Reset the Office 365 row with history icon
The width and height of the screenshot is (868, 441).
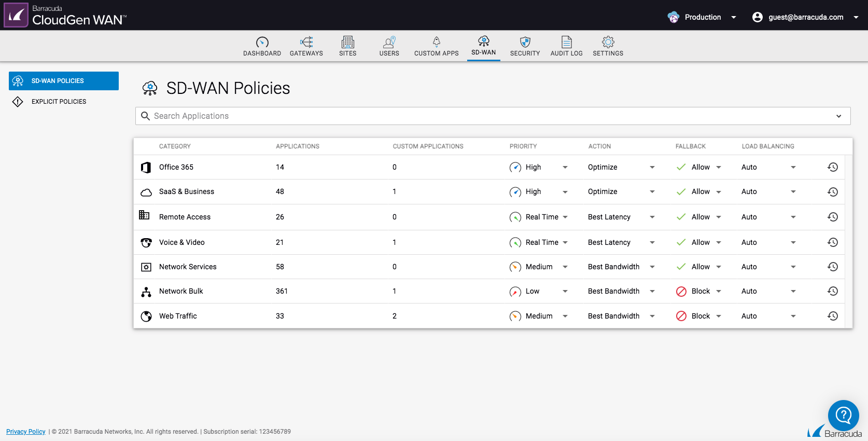coord(833,167)
